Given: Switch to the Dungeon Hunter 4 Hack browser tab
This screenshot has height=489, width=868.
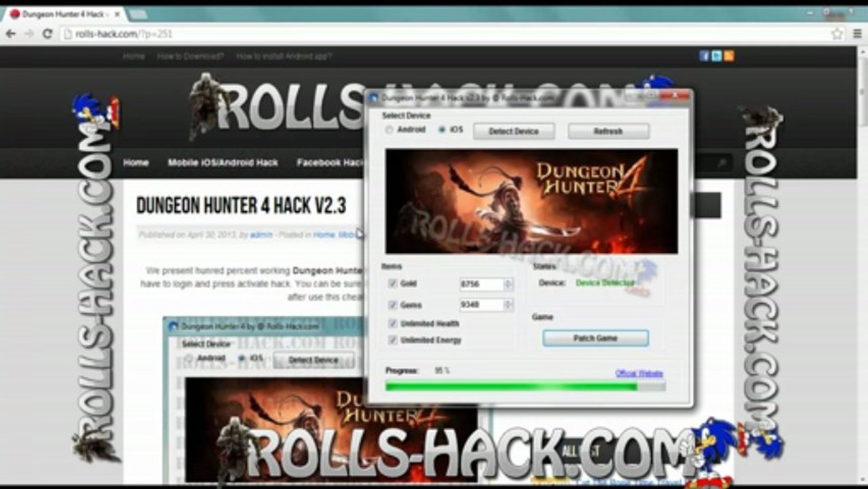Looking at the screenshot, I should pyautogui.click(x=64, y=14).
